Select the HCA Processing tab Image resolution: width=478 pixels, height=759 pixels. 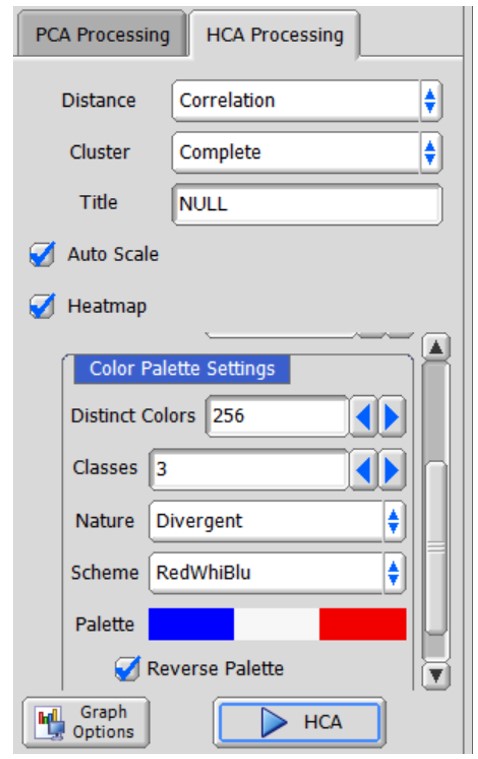(x=275, y=35)
